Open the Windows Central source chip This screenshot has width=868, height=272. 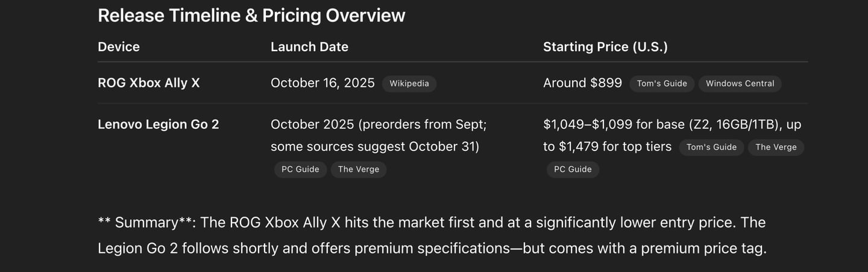point(740,84)
